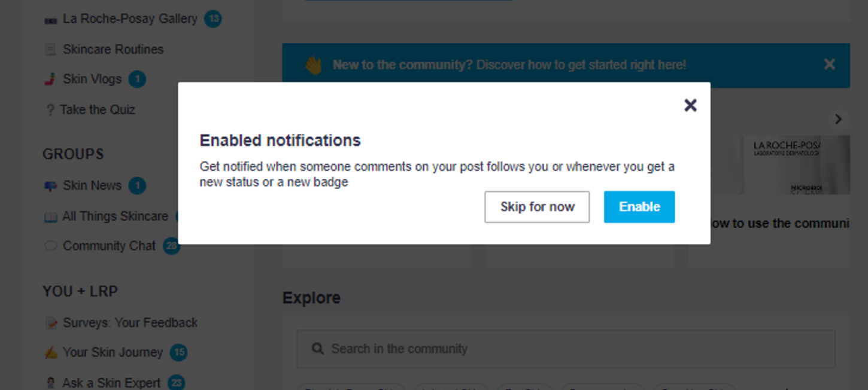The width and height of the screenshot is (868, 390).
Task: Dismiss the New to the community banner
Action: [x=829, y=65]
